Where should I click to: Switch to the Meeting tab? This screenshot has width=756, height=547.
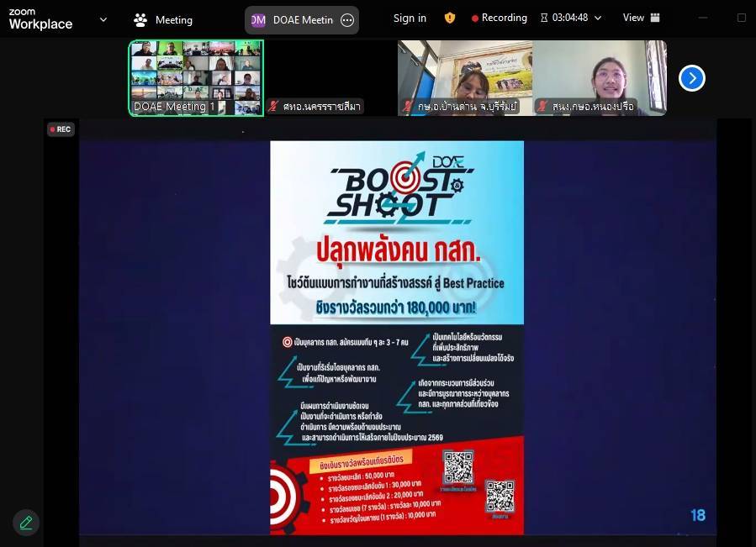(x=164, y=20)
